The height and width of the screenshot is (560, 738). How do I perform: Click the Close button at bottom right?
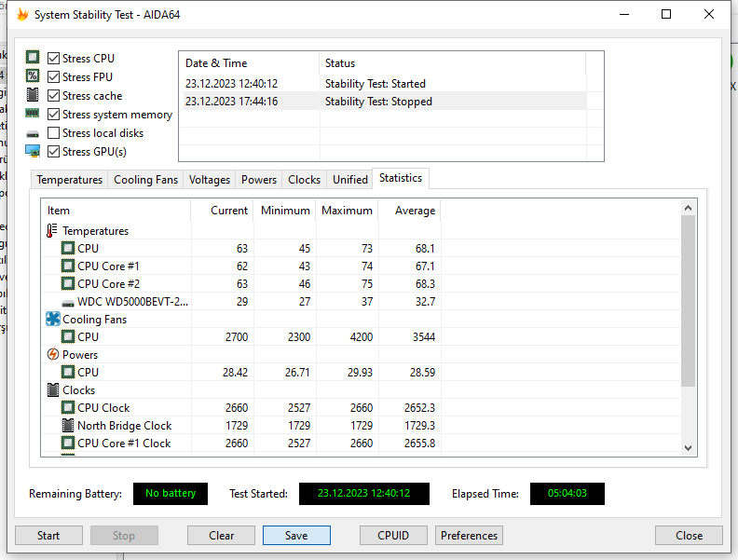(689, 536)
